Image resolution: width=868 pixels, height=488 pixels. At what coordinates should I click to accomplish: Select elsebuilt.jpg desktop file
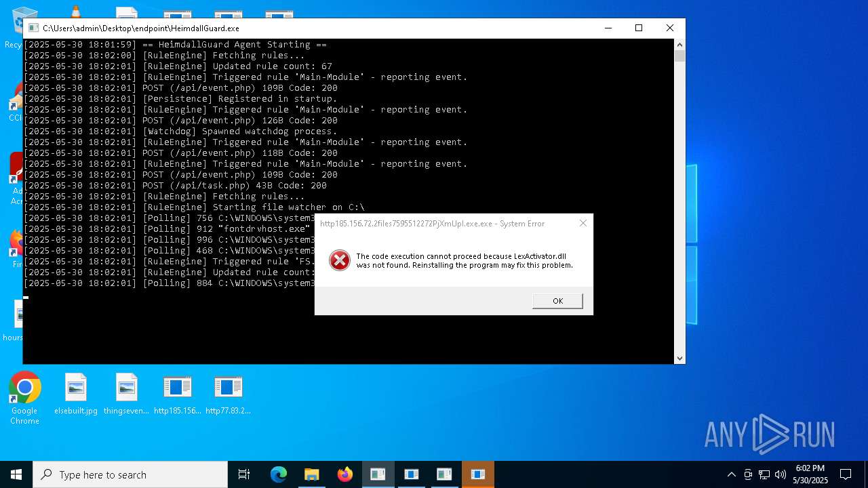[76, 394]
